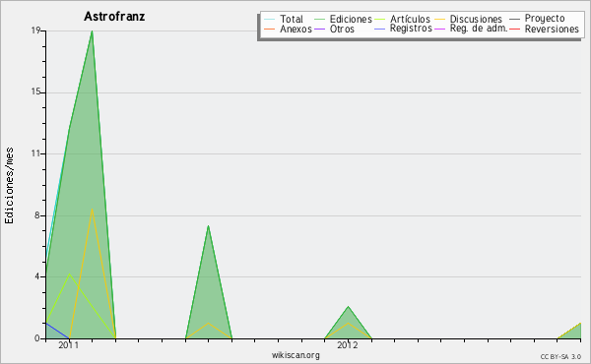Click the Ediciones/mes axis title
This screenshot has height=364, width=591.
point(9,185)
